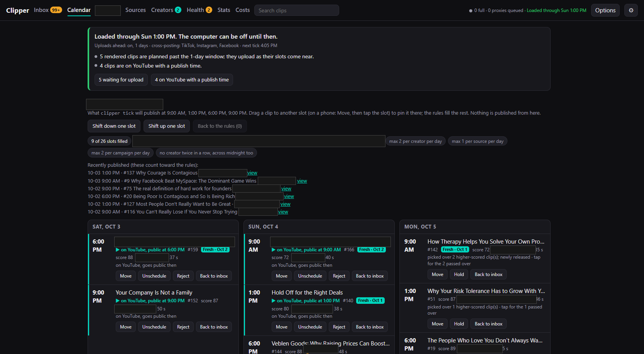Open view link for Why Facebook Beat MySpace

click(302, 181)
